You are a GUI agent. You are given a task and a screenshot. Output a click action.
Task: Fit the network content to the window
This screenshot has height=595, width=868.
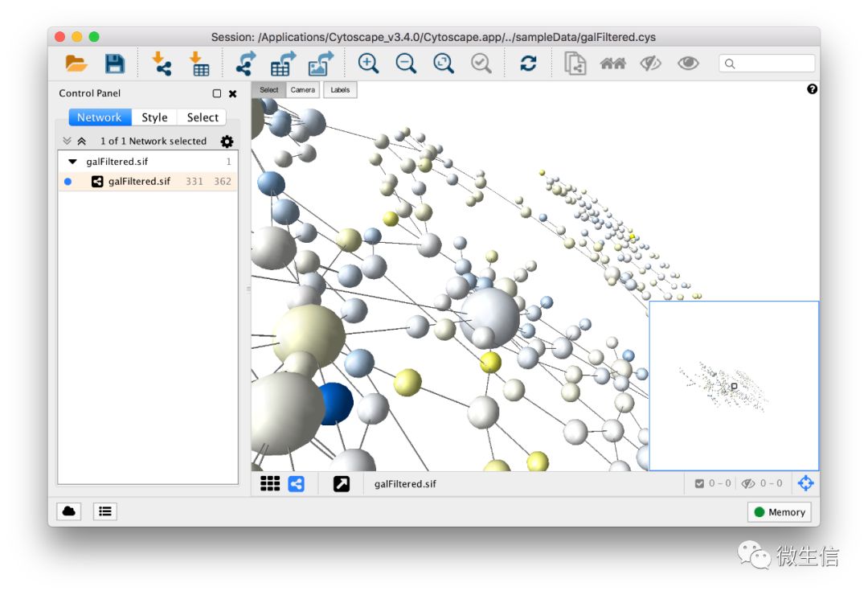pos(443,63)
